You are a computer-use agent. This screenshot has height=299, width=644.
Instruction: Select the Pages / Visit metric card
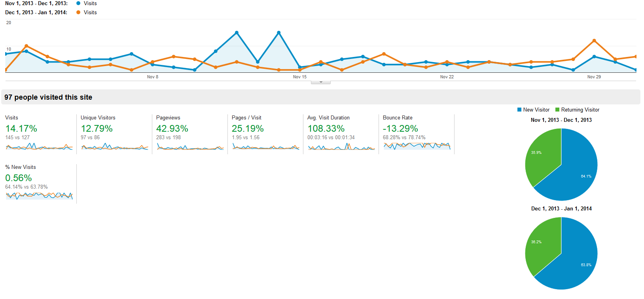pyautogui.click(x=265, y=134)
